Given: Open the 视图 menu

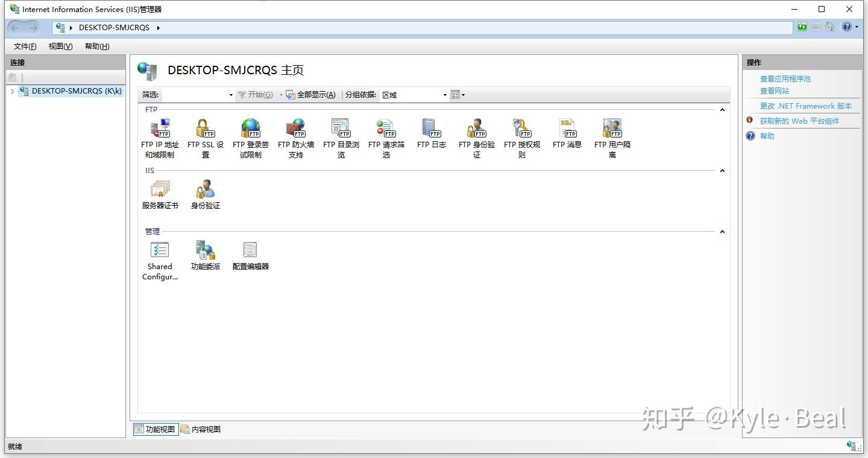Looking at the screenshot, I should pos(60,46).
